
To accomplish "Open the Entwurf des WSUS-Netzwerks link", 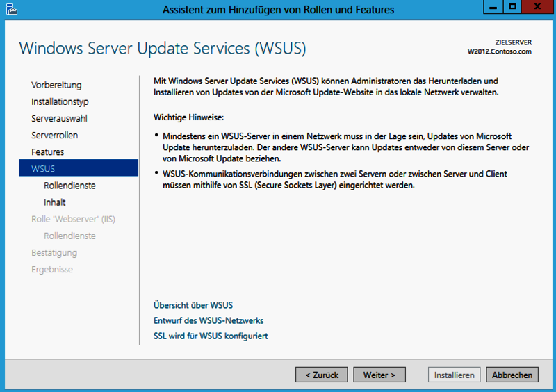I will pos(208,320).
